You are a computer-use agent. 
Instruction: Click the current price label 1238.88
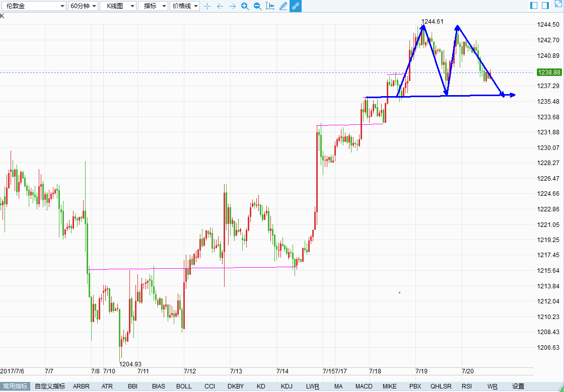[x=548, y=72]
